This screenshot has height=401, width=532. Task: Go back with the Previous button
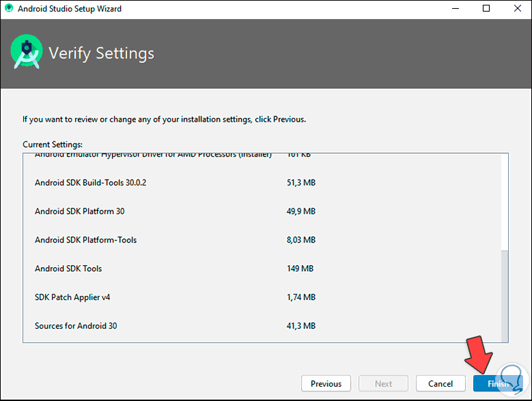(326, 383)
